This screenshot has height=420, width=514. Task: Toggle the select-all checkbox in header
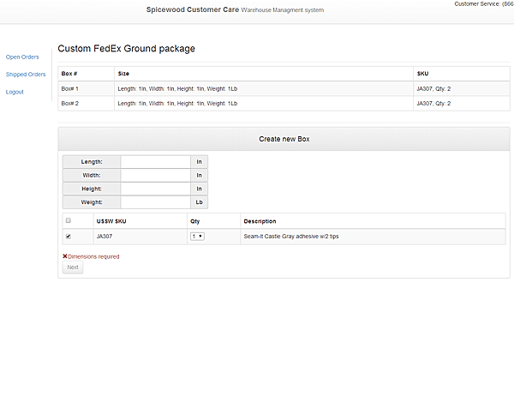click(69, 220)
